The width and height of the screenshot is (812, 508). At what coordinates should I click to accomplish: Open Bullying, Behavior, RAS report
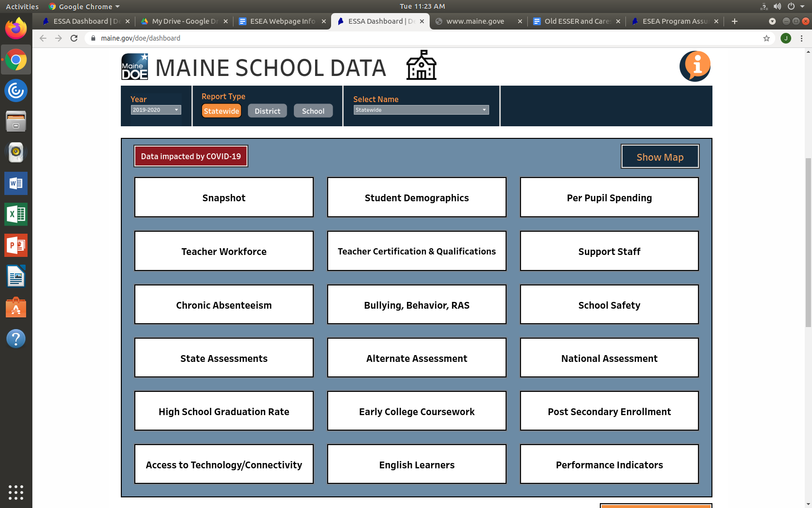pyautogui.click(x=417, y=305)
